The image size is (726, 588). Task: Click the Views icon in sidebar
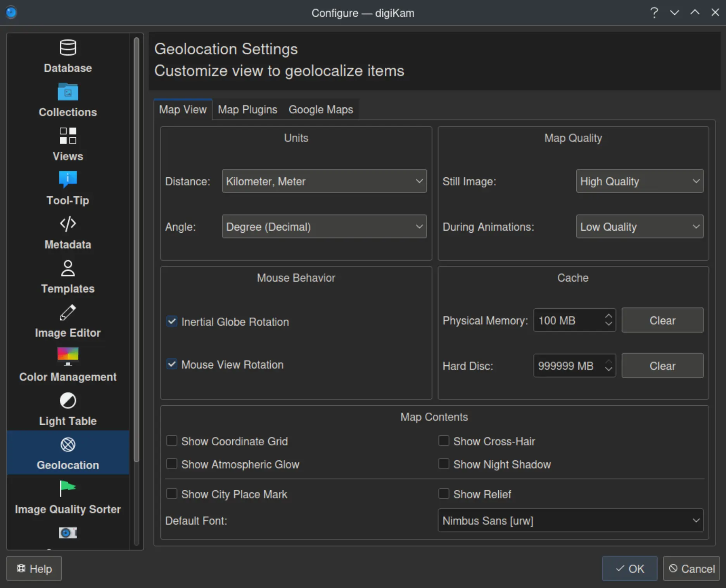pyautogui.click(x=67, y=136)
